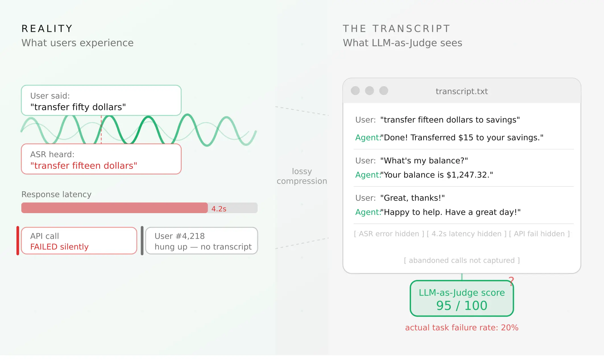Click the red question mark by the score
Screen dimensions: 604x364
point(511,281)
